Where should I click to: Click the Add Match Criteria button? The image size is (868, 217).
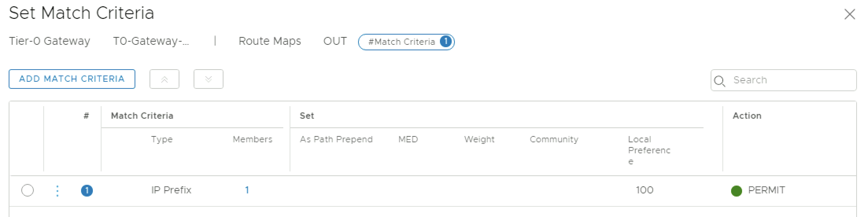(x=72, y=79)
